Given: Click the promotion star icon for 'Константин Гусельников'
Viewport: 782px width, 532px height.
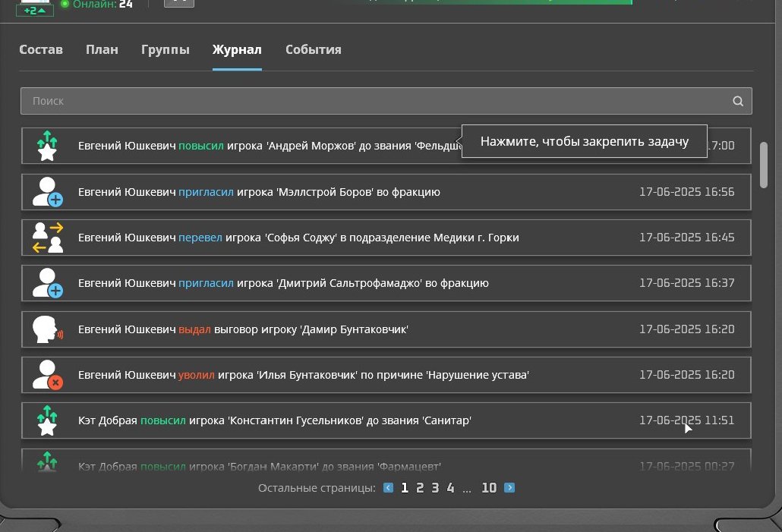Looking at the screenshot, I should [47, 420].
